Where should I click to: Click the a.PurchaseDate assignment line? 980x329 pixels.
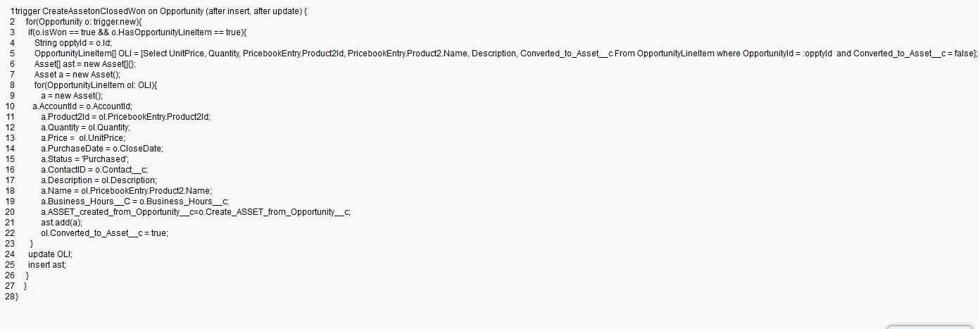[102, 149]
